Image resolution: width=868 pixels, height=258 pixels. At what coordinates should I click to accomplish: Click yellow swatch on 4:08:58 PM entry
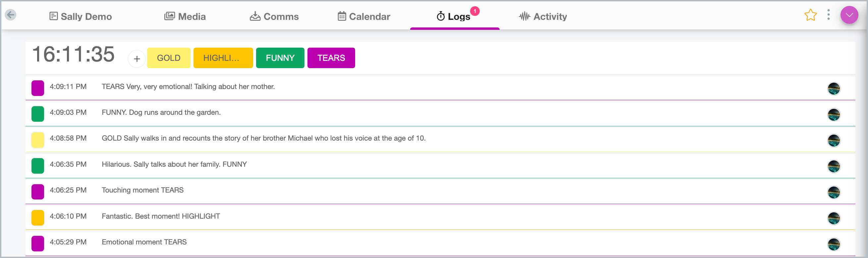[x=38, y=140]
